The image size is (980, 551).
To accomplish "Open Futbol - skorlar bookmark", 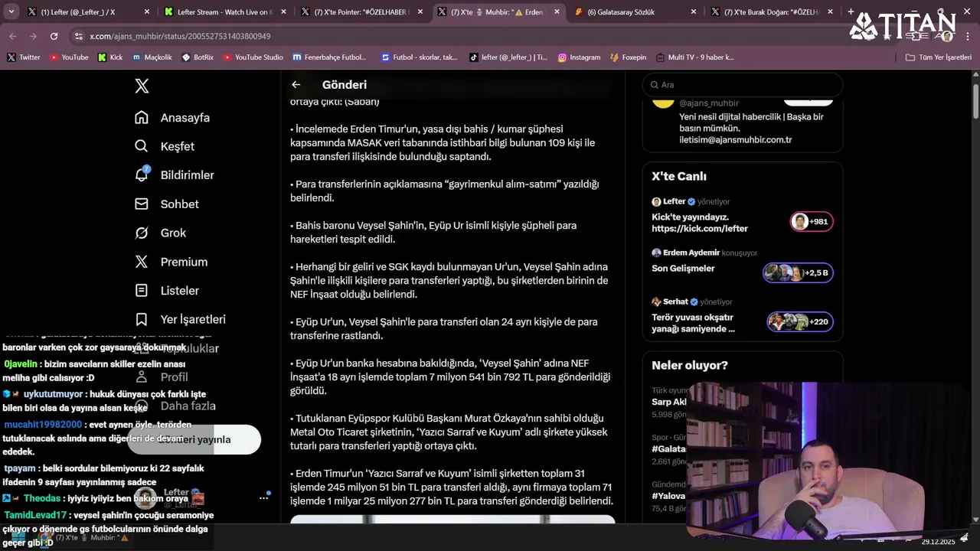I will pyautogui.click(x=419, y=57).
